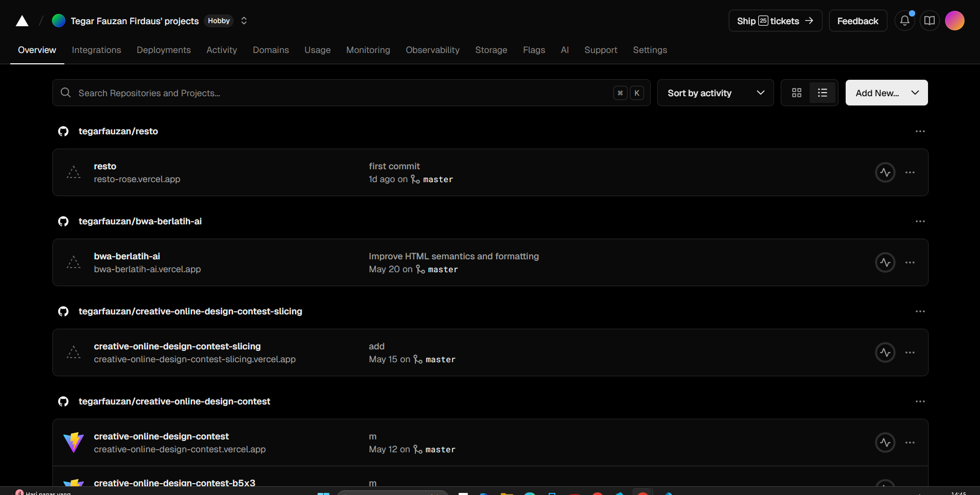View activity graph for creative-online-design-contest project
The width and height of the screenshot is (980, 495).
pos(885,443)
